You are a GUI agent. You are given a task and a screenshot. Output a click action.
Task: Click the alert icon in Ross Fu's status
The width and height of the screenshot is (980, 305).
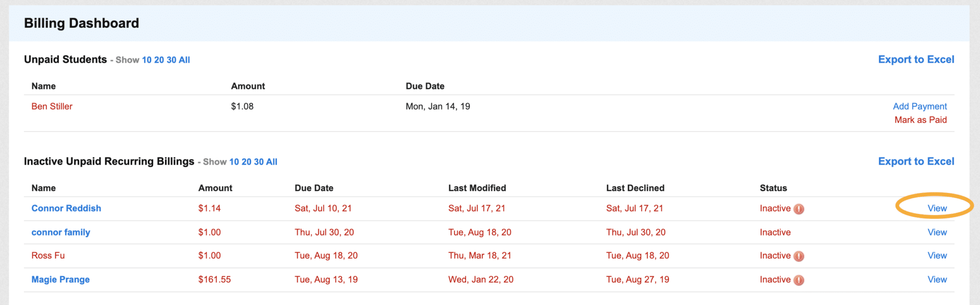coord(799,256)
